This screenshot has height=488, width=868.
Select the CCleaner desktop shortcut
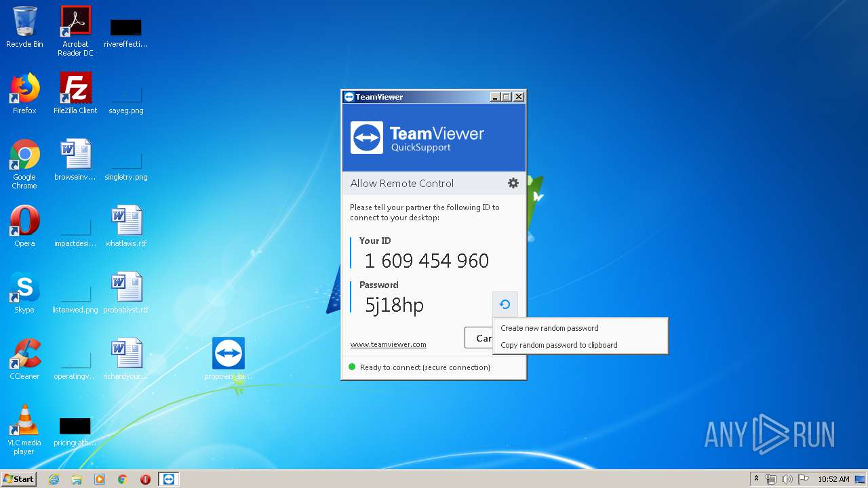coord(24,360)
